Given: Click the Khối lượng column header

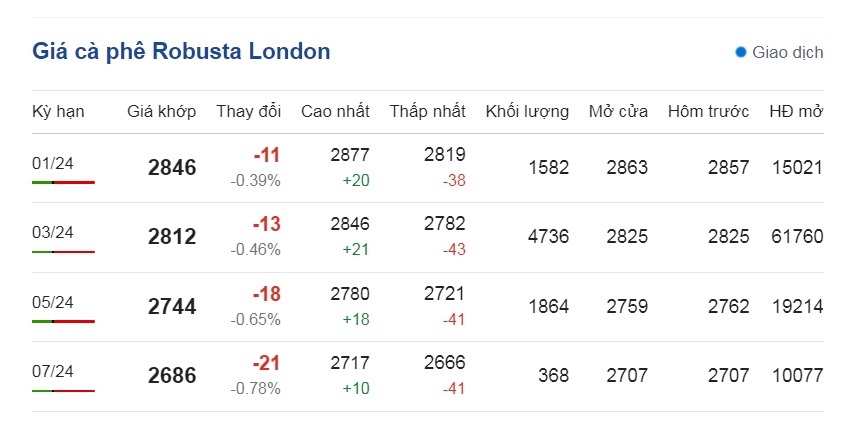Looking at the screenshot, I should click(527, 112).
